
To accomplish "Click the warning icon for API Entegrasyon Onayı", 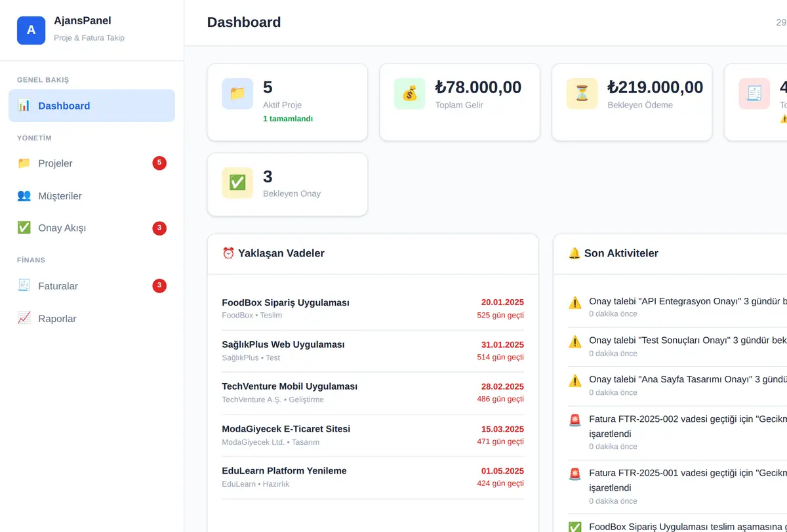I will 575,302.
